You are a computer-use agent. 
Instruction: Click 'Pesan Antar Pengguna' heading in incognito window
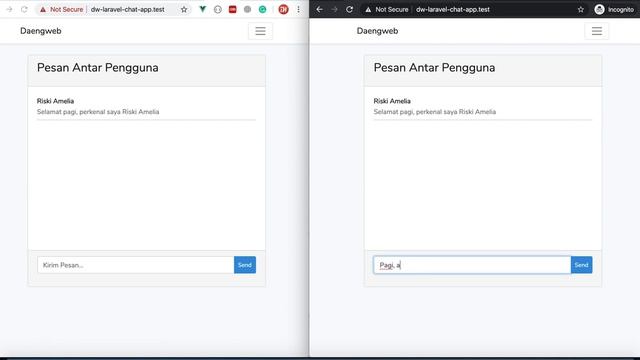[434, 68]
